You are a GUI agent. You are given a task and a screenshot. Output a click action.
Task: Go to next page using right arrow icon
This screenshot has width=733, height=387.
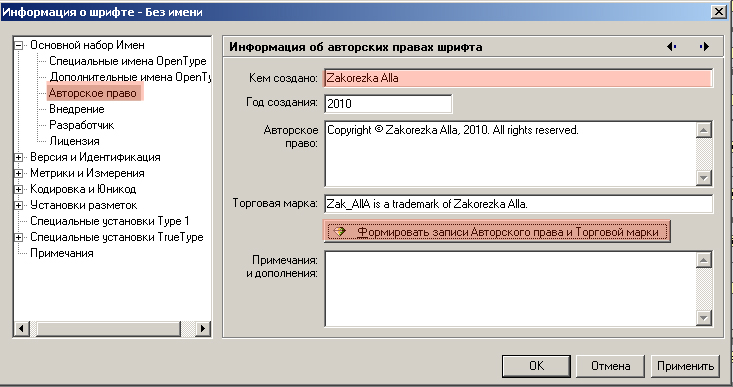tap(704, 47)
